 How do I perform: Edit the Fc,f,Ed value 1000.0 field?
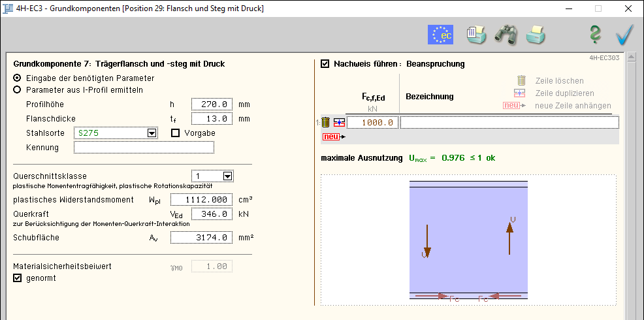[x=372, y=122]
